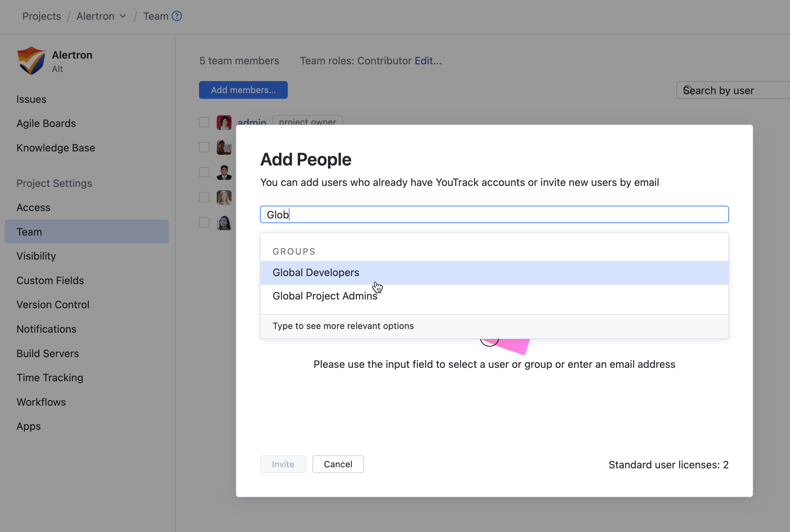Click the second team member's avatar
Image resolution: width=790 pixels, height=532 pixels.
[x=224, y=147]
